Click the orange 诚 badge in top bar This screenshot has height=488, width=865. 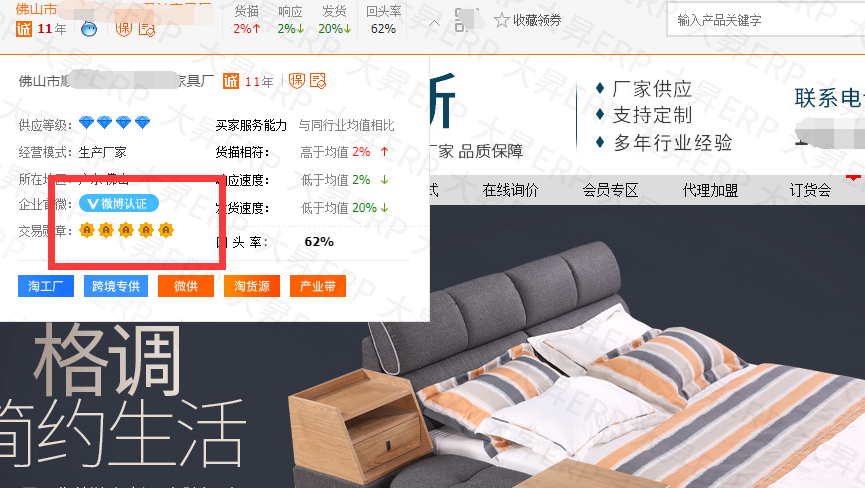tap(24, 29)
